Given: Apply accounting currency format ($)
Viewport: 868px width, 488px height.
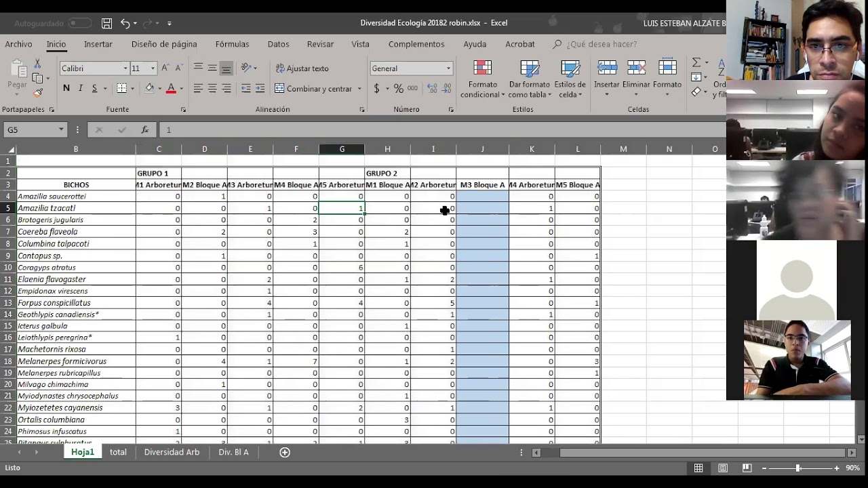Looking at the screenshot, I should [376, 88].
